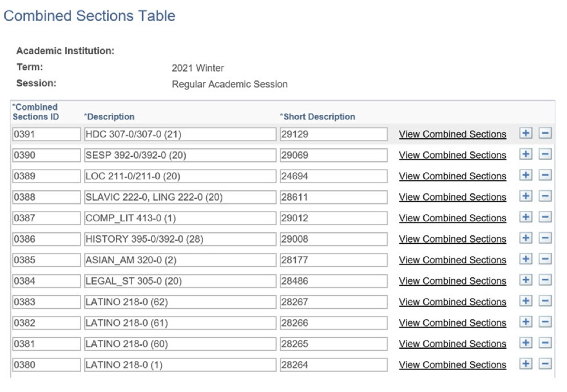
Task: Click the Combined Sections ID field 0391
Action: pyautogui.click(x=46, y=134)
